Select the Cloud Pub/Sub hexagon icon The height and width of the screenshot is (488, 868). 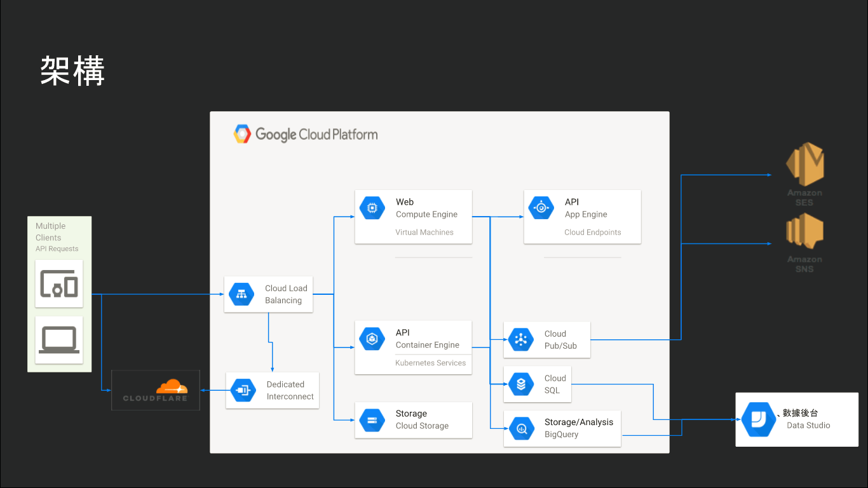coord(521,339)
